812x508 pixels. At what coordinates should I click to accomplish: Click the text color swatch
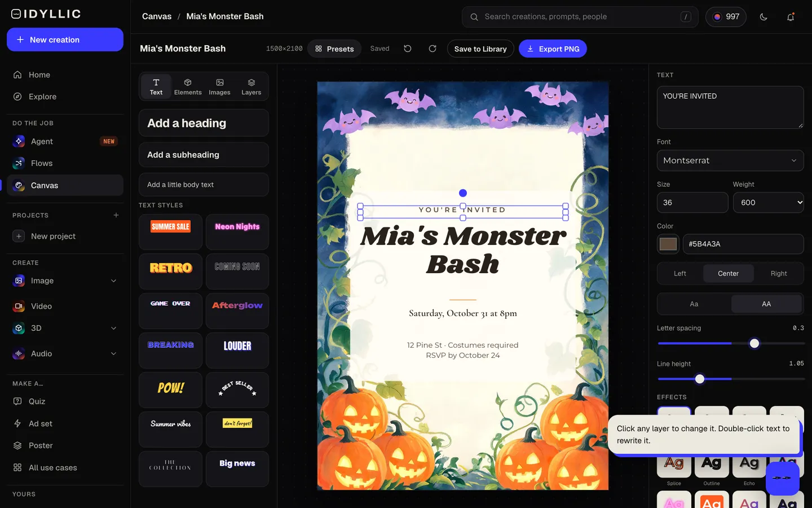[668, 244]
